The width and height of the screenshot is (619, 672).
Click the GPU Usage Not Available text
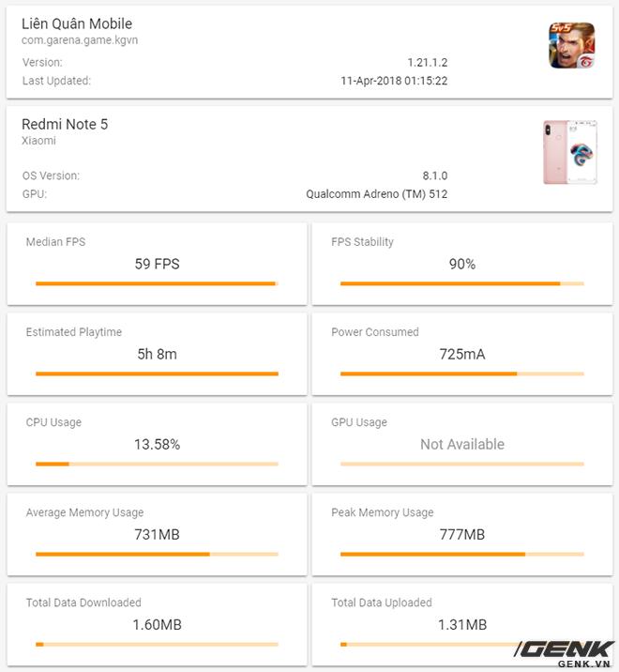tap(462, 445)
